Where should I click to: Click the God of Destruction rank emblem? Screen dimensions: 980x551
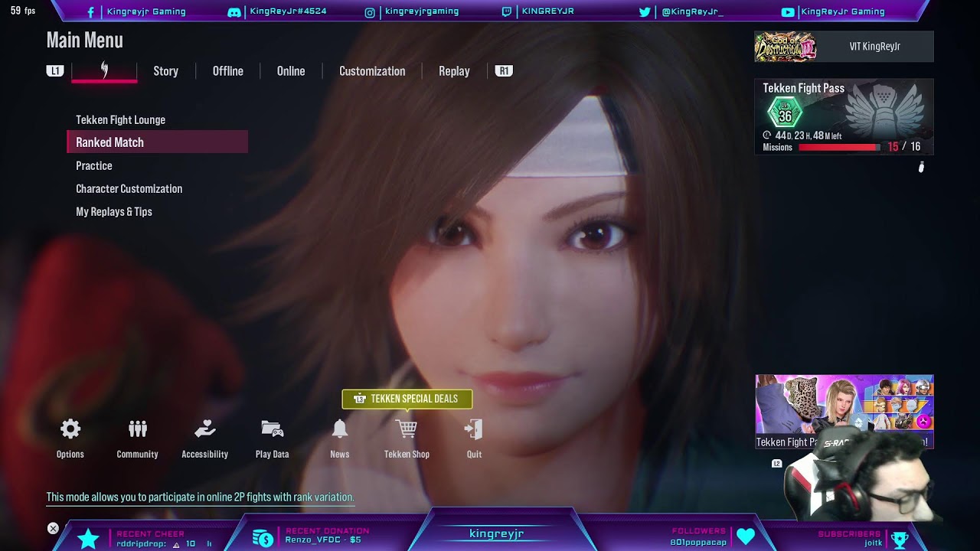(786, 47)
